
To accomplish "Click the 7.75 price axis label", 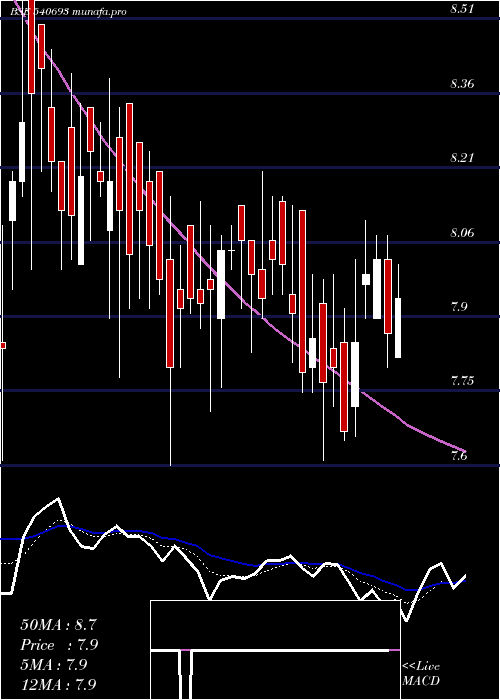I will point(462,381).
